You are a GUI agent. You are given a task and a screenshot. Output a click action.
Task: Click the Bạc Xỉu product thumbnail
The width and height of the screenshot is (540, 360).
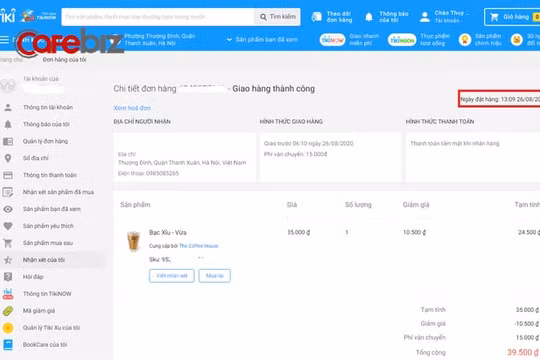click(133, 241)
